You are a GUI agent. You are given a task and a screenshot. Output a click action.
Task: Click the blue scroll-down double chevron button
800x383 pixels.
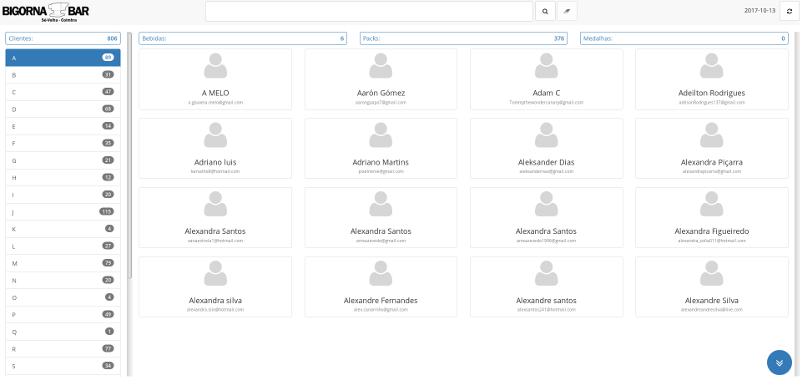[779, 363]
